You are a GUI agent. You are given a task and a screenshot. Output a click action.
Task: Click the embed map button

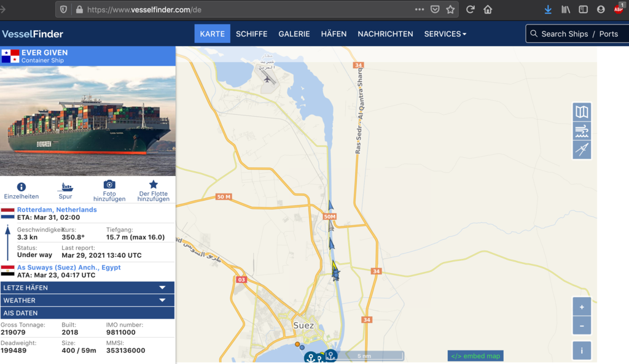475,356
